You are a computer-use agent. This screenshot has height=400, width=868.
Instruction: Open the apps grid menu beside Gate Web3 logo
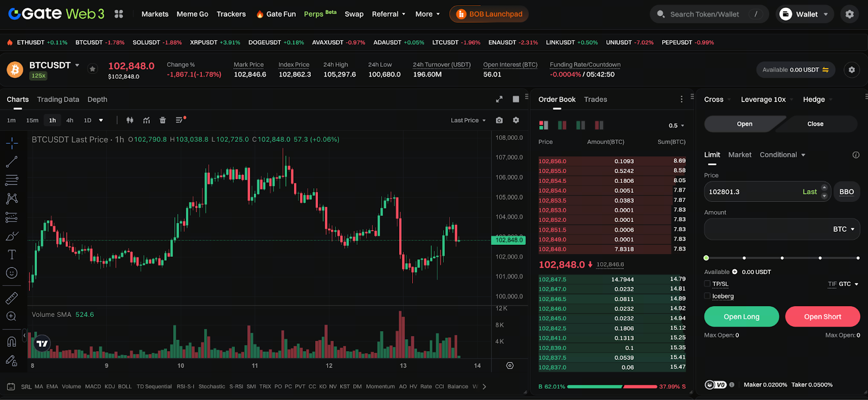click(x=119, y=14)
